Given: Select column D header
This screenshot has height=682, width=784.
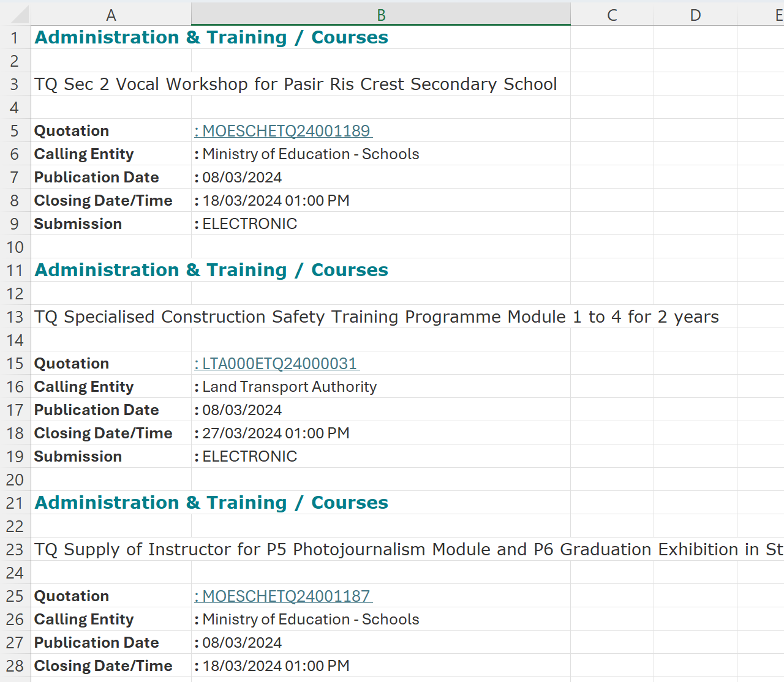Looking at the screenshot, I should tap(695, 13).
